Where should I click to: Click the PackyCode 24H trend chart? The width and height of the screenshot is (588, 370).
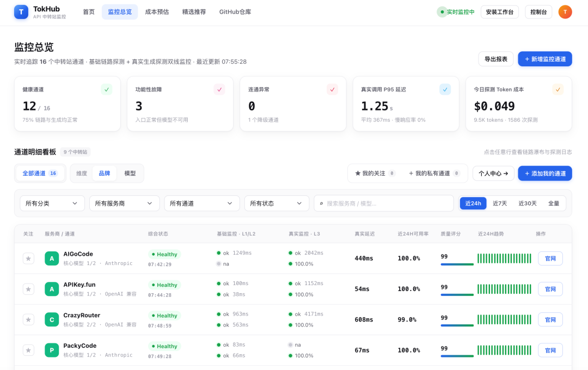[x=504, y=350]
